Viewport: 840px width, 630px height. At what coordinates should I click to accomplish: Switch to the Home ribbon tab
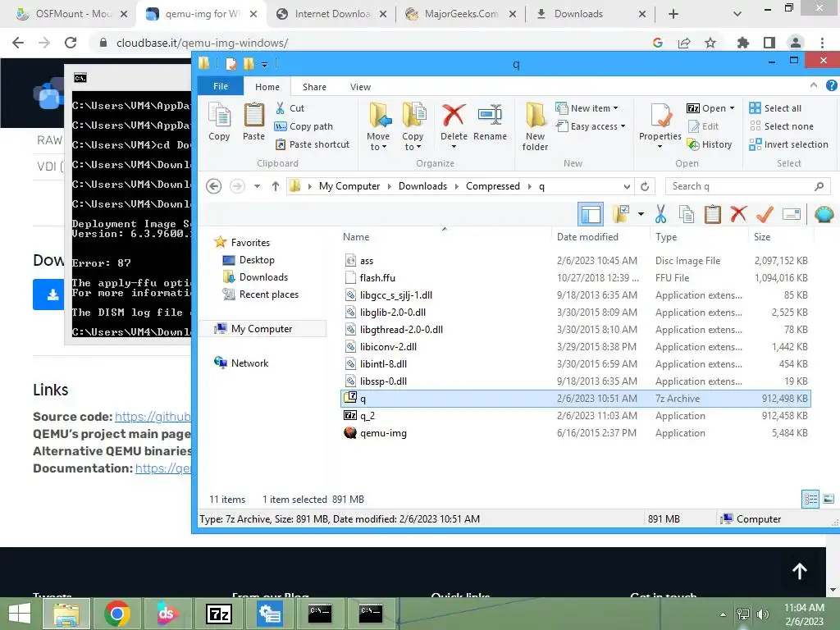267,87
